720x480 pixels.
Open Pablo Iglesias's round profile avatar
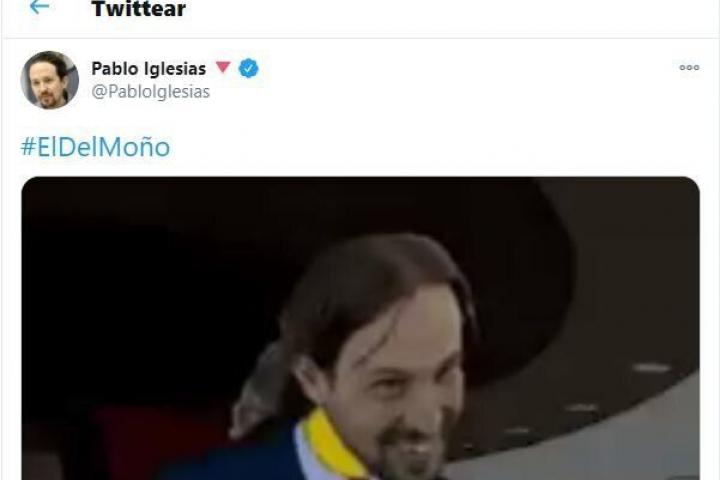[50, 80]
